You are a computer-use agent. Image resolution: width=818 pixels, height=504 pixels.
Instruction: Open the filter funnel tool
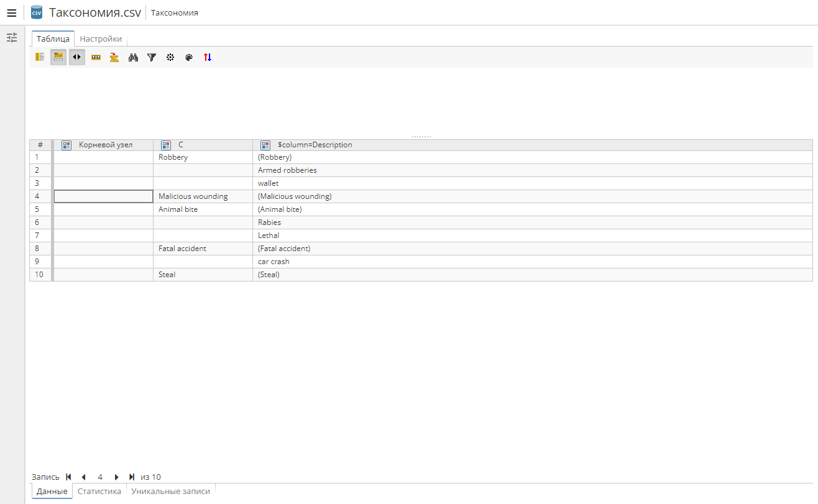(x=152, y=57)
